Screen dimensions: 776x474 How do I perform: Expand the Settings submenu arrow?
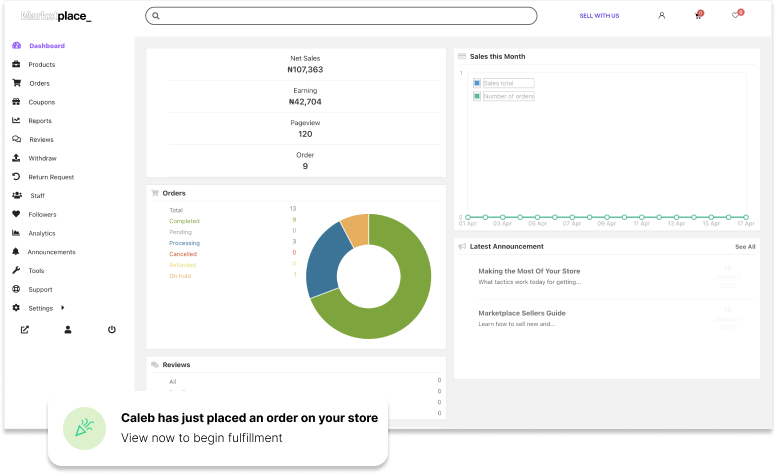pyautogui.click(x=63, y=308)
